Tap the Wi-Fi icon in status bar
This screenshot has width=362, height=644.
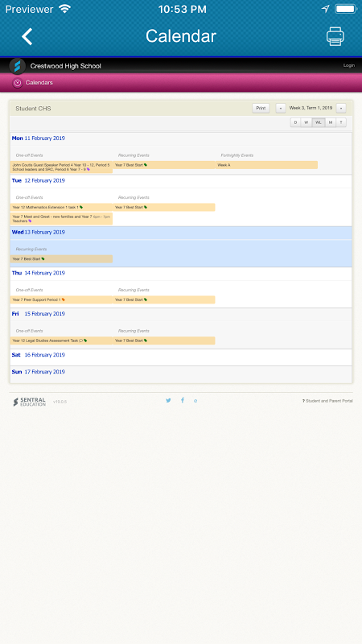click(x=65, y=9)
